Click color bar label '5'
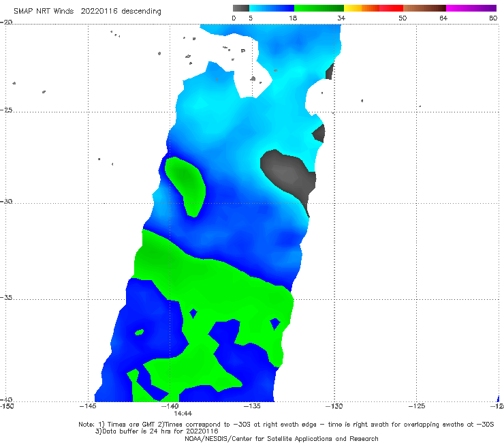Image resolution: width=504 pixels, height=443 pixels. point(251,18)
